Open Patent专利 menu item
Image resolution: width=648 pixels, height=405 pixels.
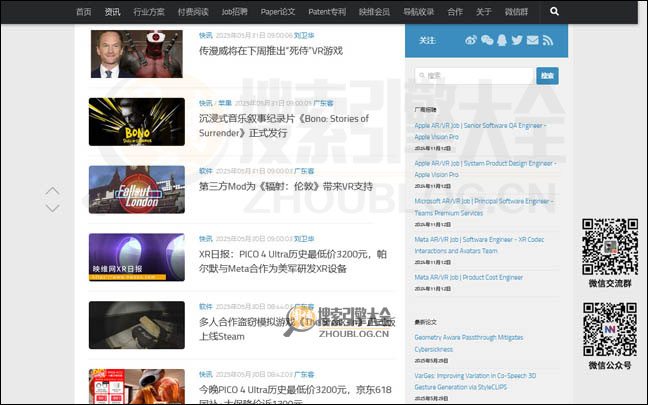point(327,12)
